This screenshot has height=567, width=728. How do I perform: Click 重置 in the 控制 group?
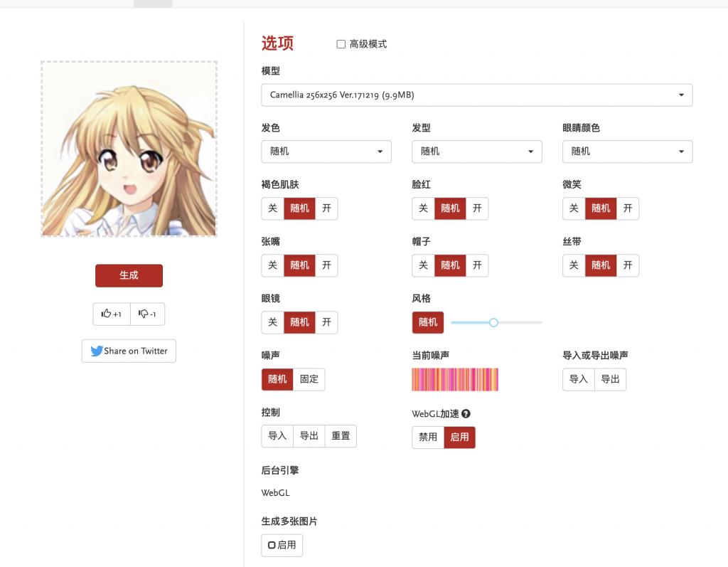341,436
